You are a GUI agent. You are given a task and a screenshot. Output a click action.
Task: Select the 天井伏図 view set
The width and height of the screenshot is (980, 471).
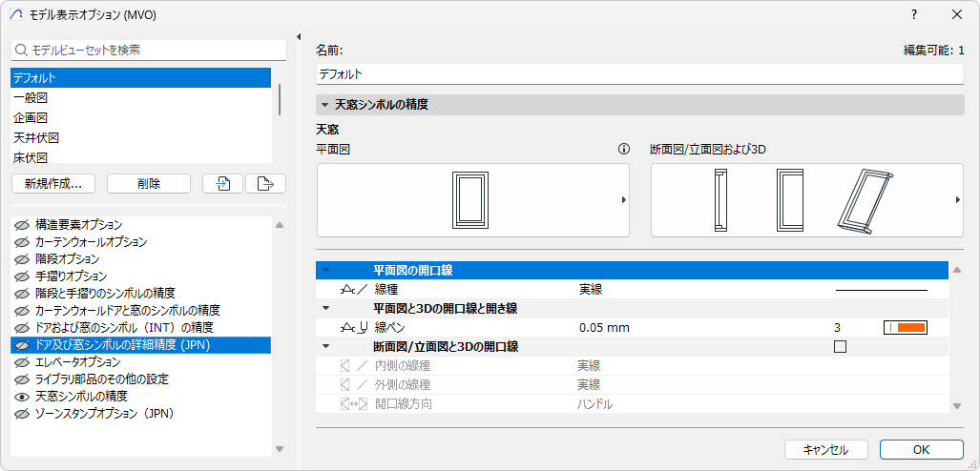tap(140, 138)
